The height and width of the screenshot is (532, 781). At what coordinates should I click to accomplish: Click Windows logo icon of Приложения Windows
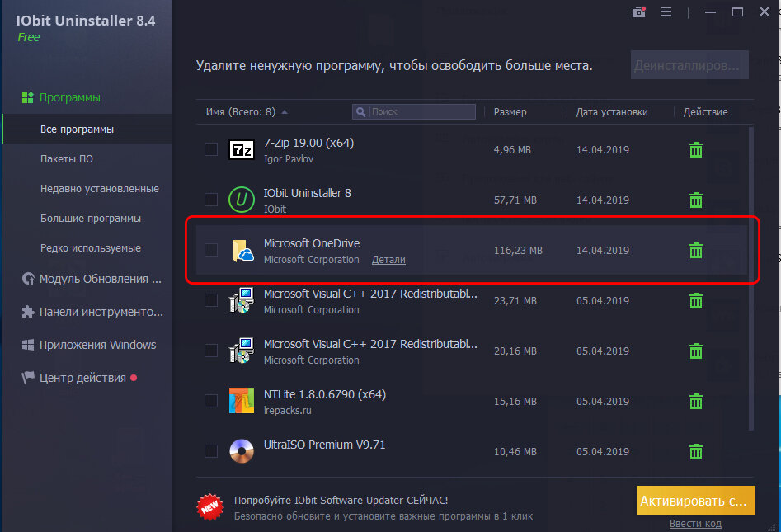pyautogui.click(x=28, y=345)
